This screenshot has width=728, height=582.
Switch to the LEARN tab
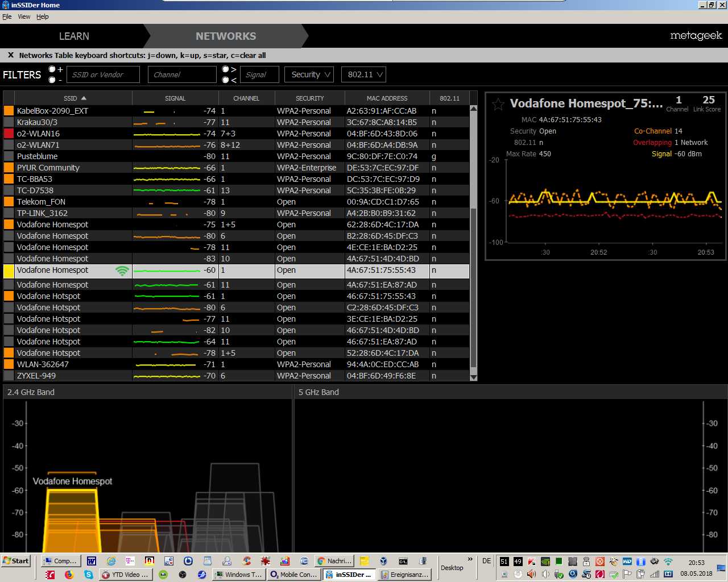coord(74,36)
